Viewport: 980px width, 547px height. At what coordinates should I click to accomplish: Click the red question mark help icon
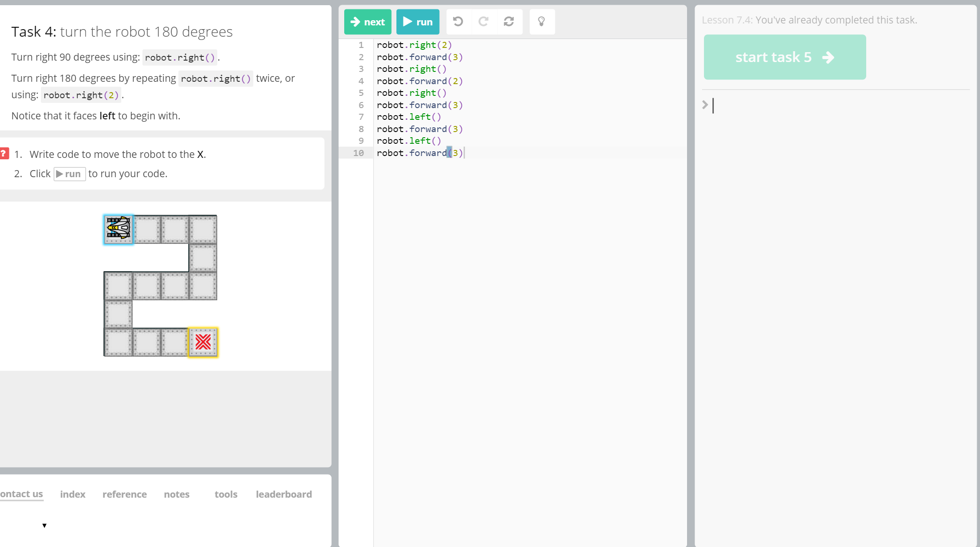[x=4, y=154]
